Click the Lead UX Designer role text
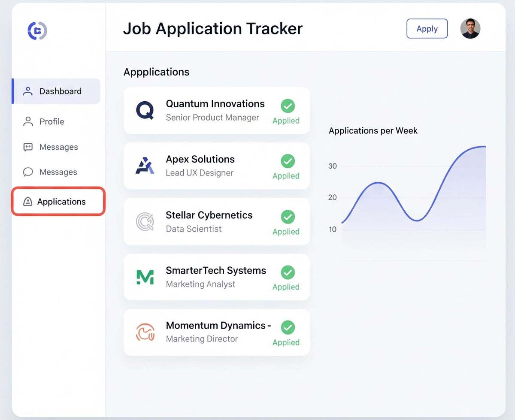The width and height of the screenshot is (515, 420). [x=200, y=173]
